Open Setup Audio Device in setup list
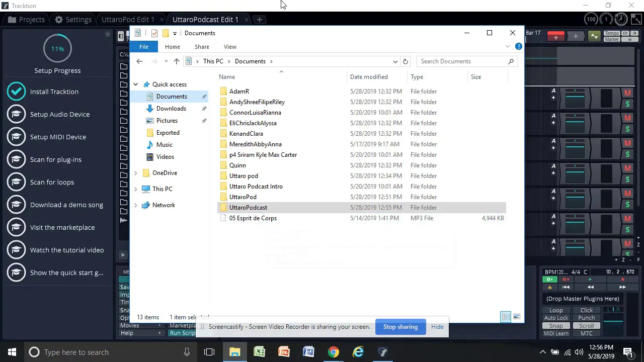The image size is (644, 362). (60, 114)
